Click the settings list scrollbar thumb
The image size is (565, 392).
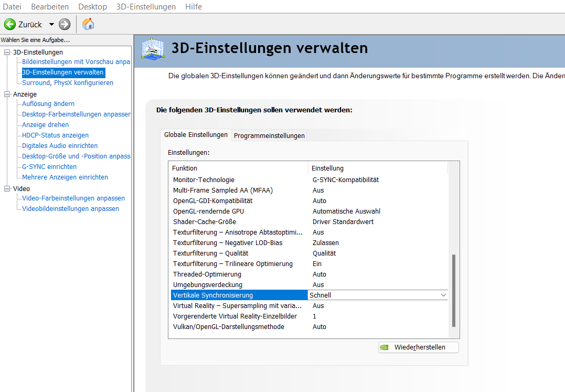(454, 290)
